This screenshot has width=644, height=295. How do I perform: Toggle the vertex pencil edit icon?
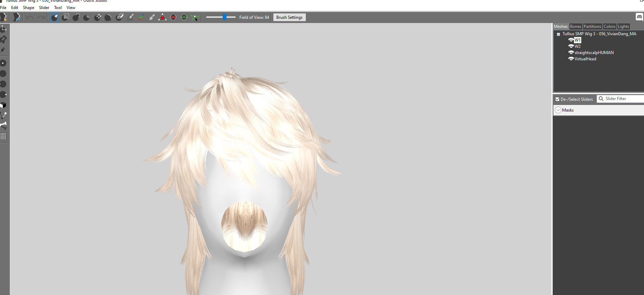coord(3,50)
